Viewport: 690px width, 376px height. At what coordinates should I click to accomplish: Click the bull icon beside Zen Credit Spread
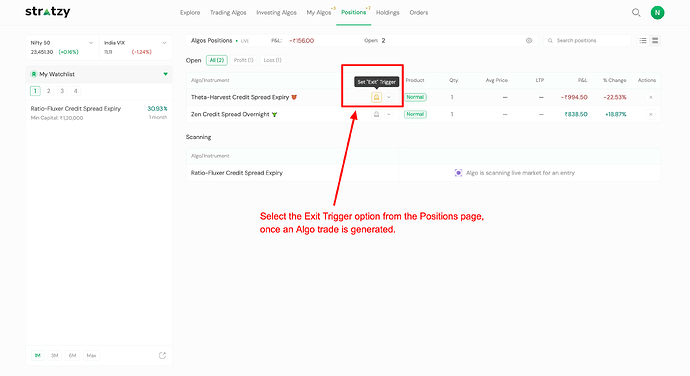275,114
